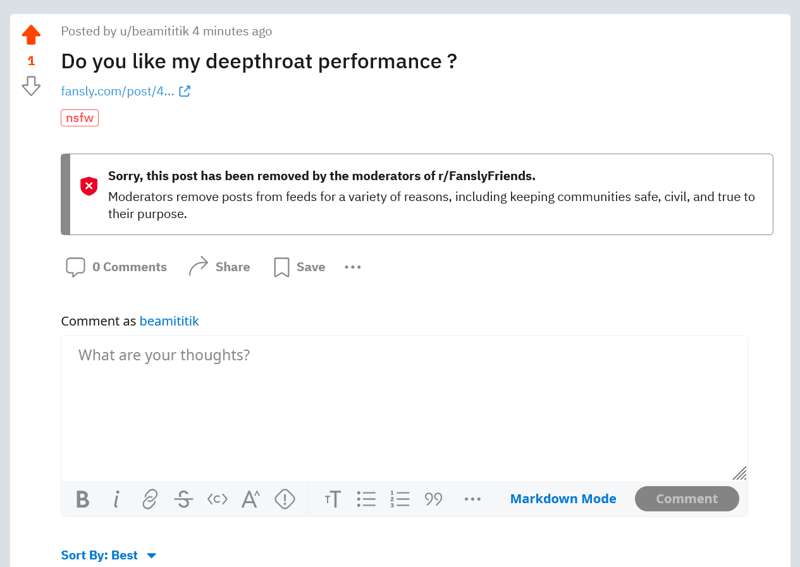
Task: Open the 0 Comments section
Action: pyautogui.click(x=116, y=267)
